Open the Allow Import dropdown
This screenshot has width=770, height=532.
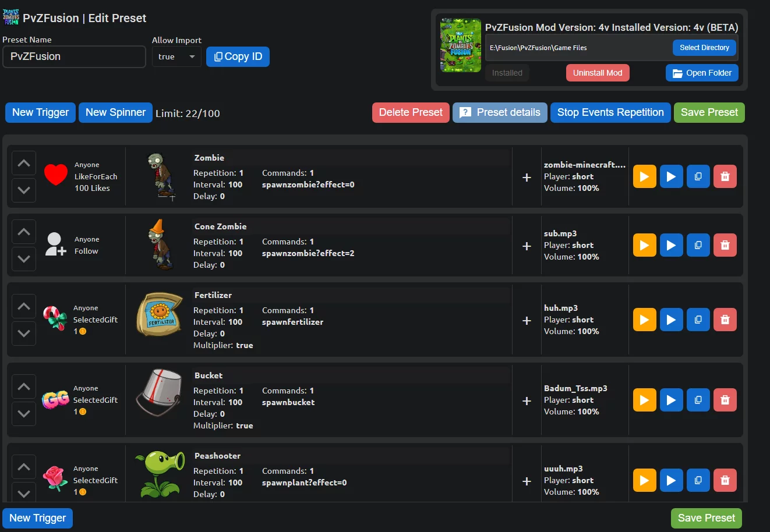click(176, 56)
